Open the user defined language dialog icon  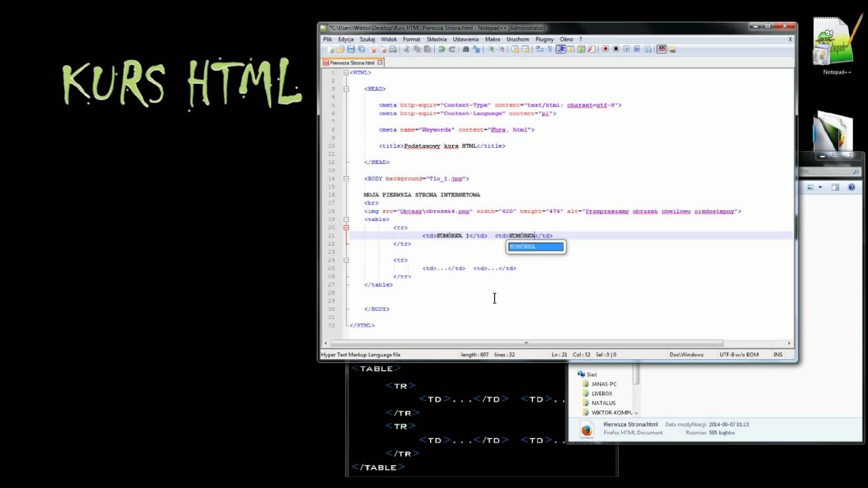point(570,49)
